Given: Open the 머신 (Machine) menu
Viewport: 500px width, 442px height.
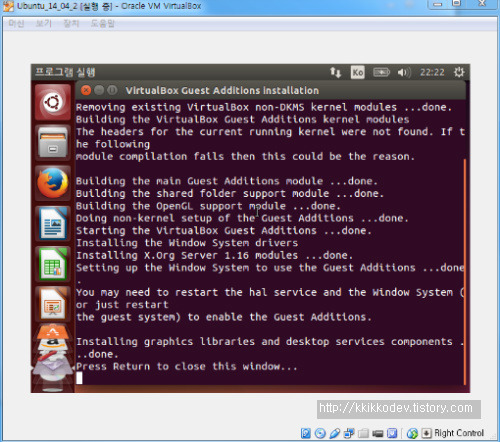Looking at the screenshot, I should pyautogui.click(x=16, y=23).
